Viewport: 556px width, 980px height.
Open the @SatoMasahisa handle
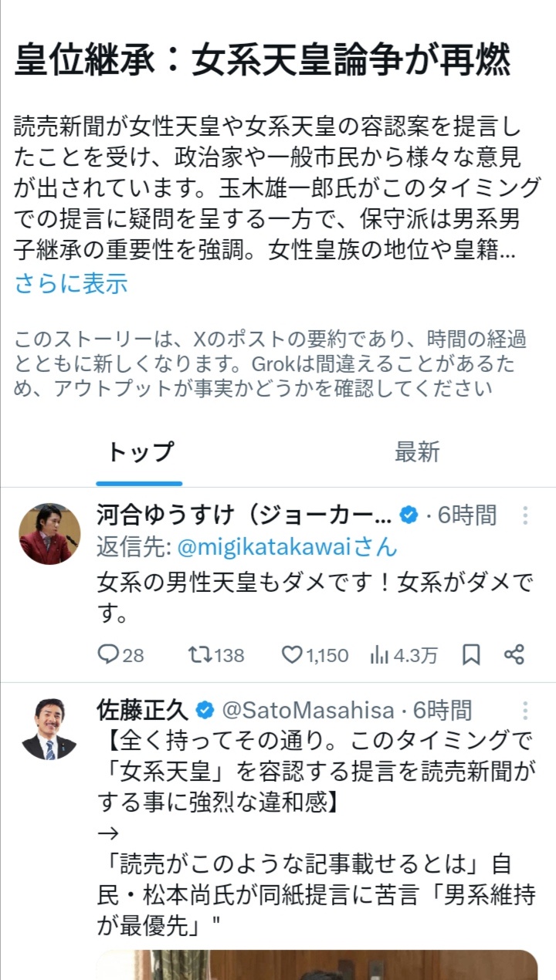tap(308, 711)
